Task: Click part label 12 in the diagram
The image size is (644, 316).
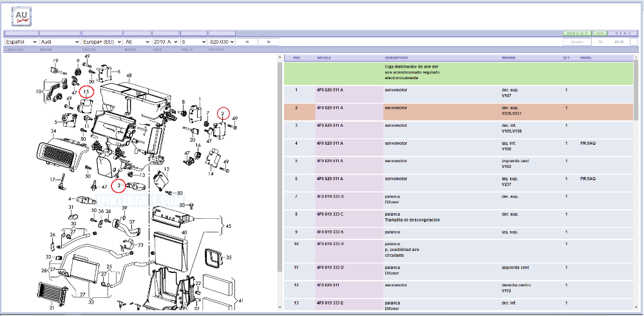Action: pyautogui.click(x=166, y=169)
